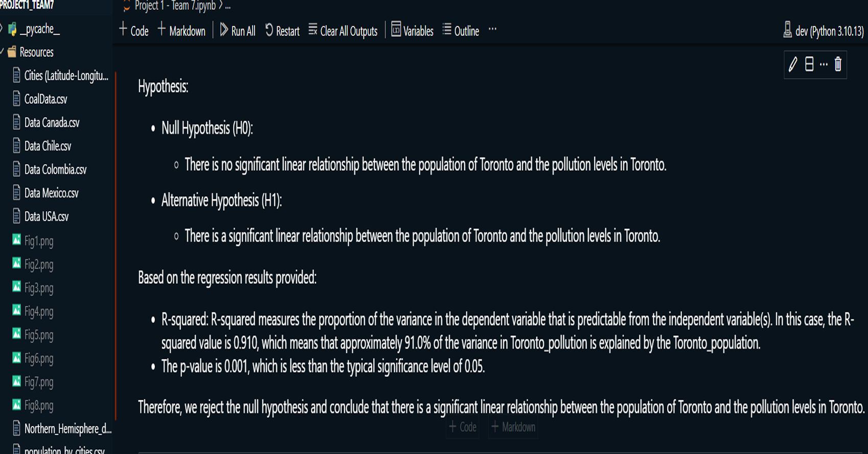Delete the cell with the trash icon

coord(838,64)
